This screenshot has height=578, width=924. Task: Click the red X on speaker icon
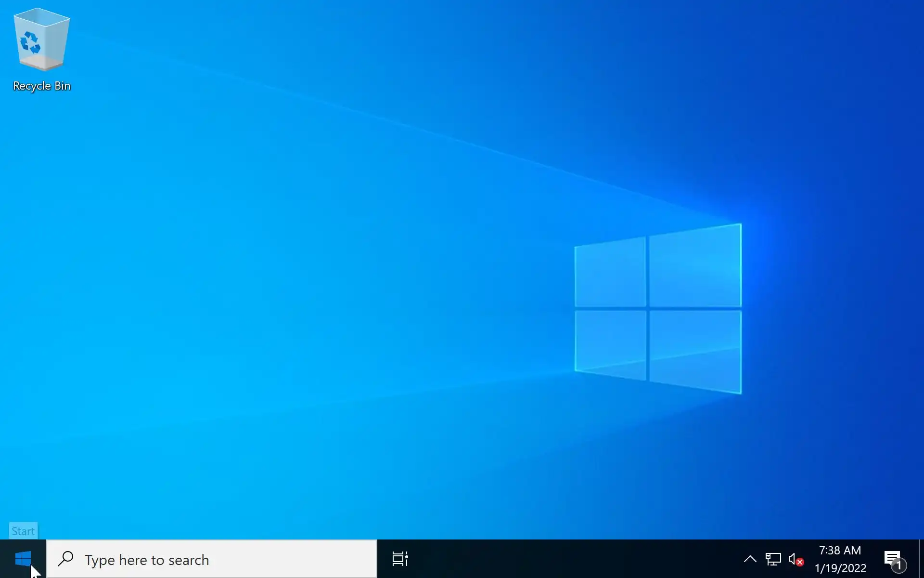pyautogui.click(x=800, y=562)
